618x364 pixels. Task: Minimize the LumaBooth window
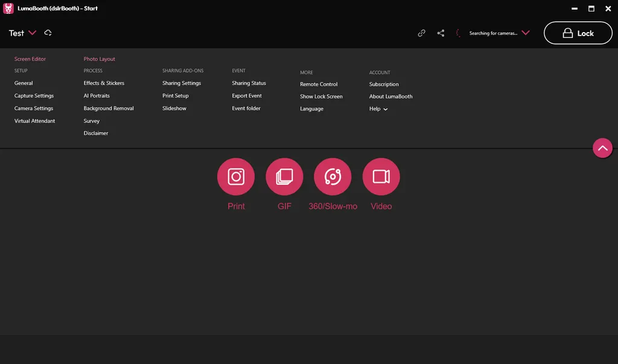click(575, 8)
